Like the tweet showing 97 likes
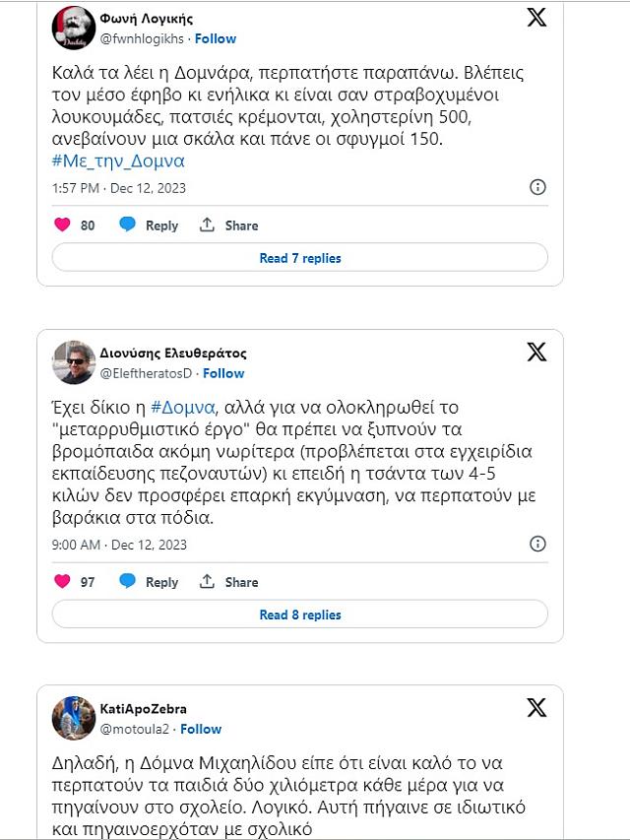This screenshot has height=840, width=630. 63,581
